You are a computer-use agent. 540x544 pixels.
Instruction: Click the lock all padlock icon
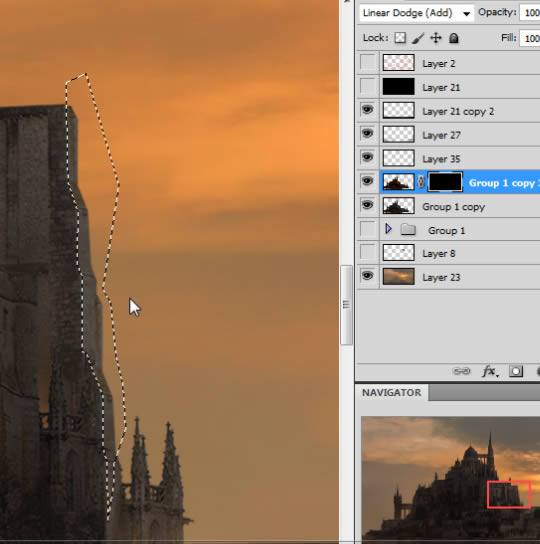pyautogui.click(x=454, y=38)
